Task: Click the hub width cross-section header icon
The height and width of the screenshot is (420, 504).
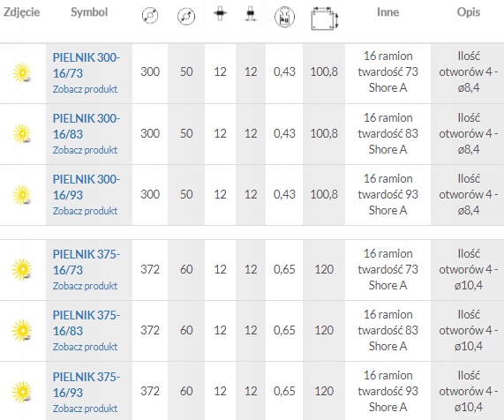Action: (220, 13)
